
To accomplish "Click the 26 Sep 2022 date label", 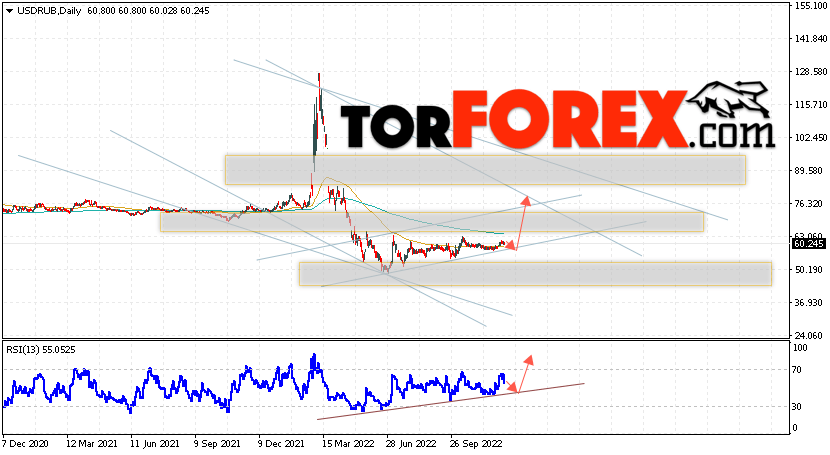I will [x=476, y=443].
